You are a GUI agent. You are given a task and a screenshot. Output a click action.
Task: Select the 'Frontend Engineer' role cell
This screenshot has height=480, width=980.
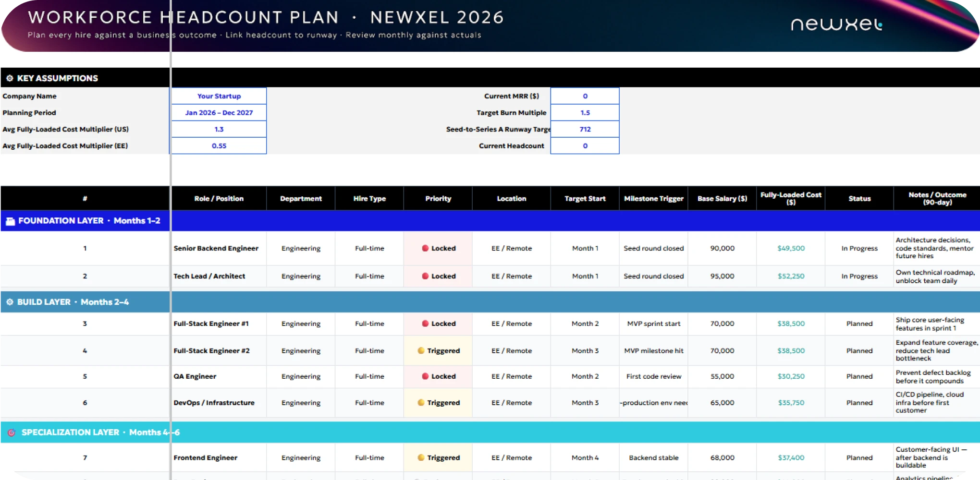pos(219,457)
